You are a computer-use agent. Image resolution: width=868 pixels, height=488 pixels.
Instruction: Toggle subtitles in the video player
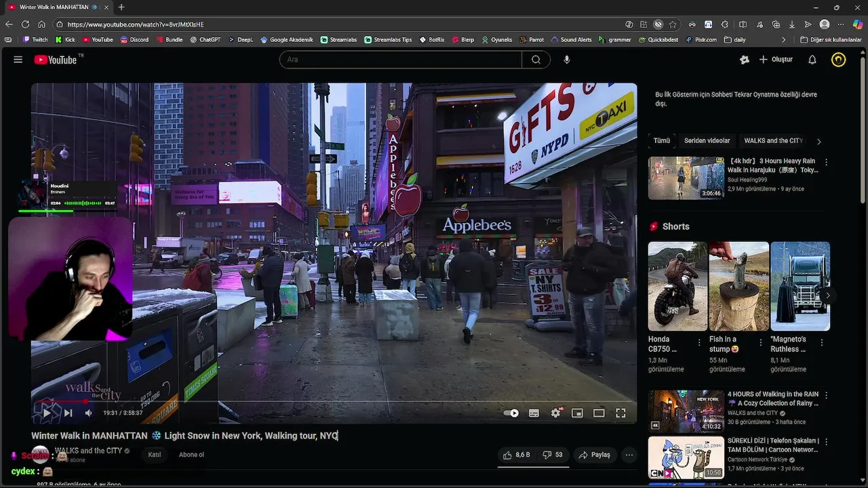click(534, 413)
